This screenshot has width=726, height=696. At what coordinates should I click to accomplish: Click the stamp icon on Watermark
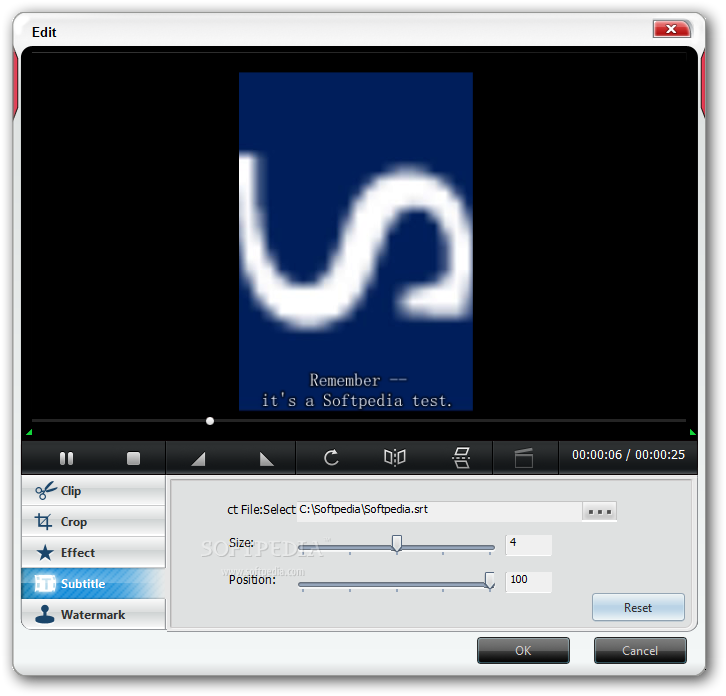click(x=44, y=614)
